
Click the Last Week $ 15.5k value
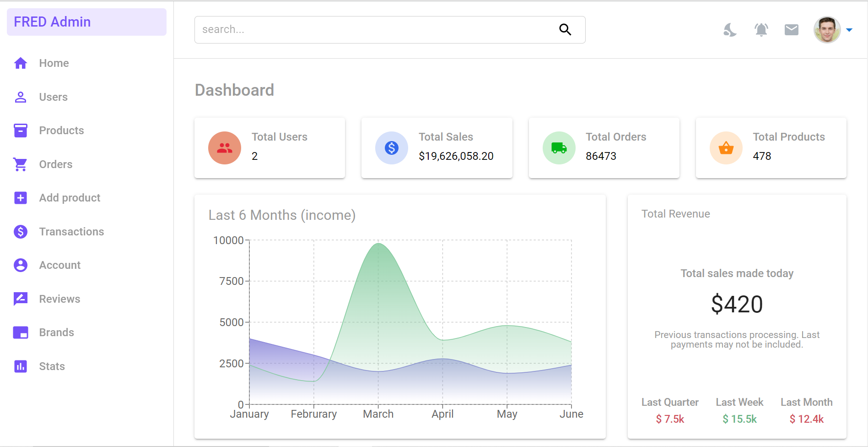coord(739,419)
